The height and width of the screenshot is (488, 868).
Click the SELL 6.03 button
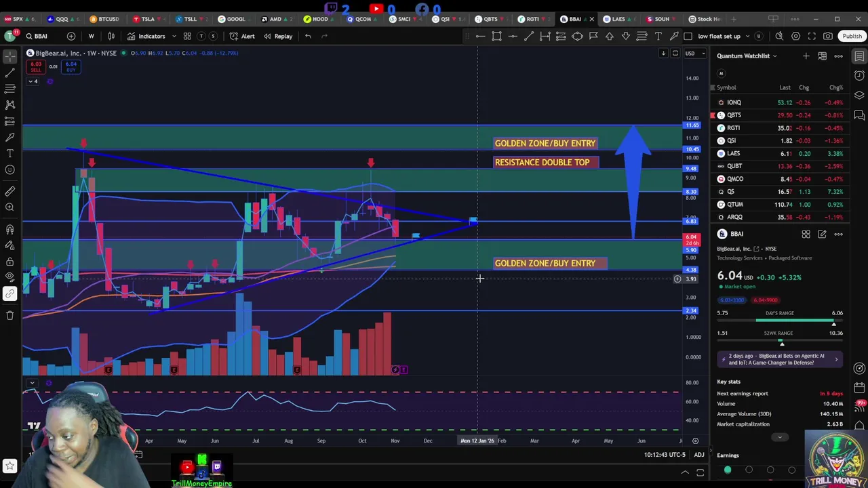35,66
